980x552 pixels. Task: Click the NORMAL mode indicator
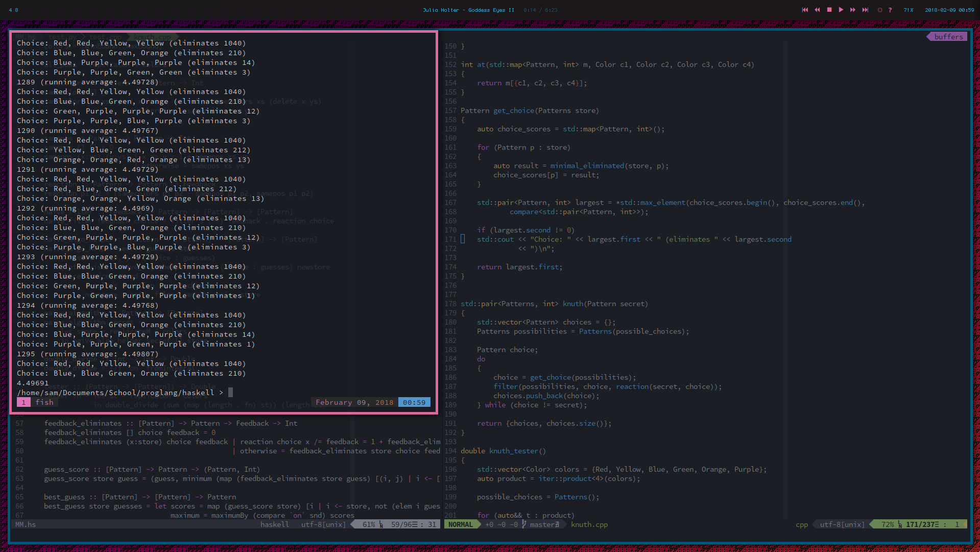pyautogui.click(x=460, y=524)
